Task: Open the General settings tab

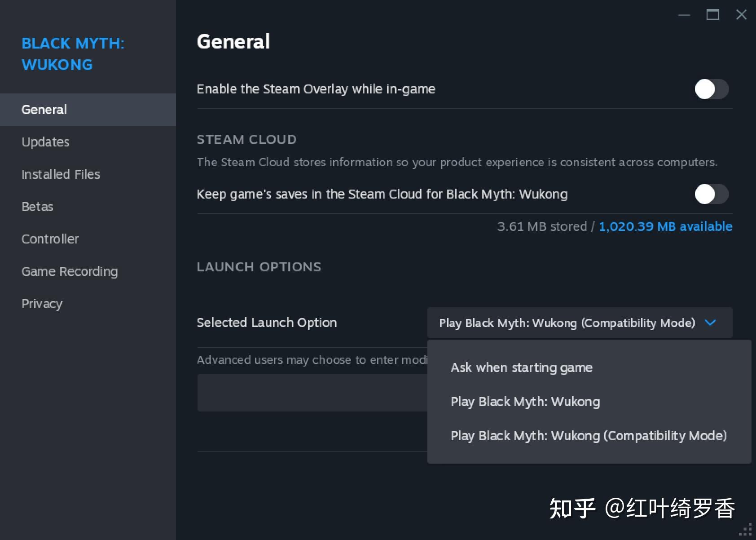Action: [44, 110]
